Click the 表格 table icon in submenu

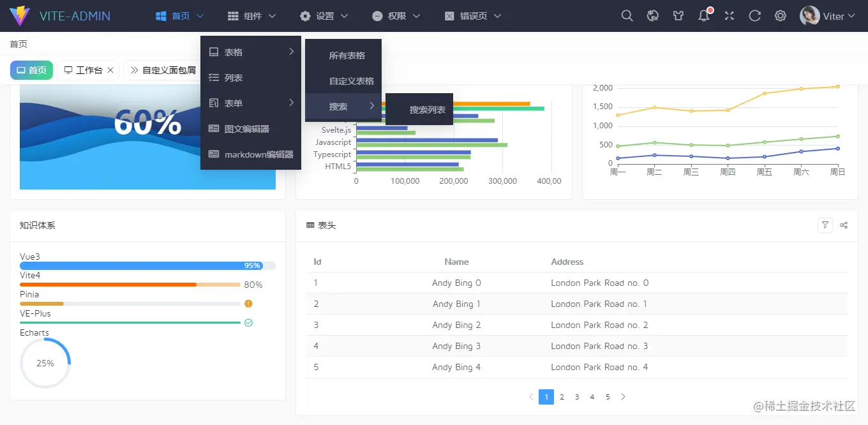click(214, 52)
